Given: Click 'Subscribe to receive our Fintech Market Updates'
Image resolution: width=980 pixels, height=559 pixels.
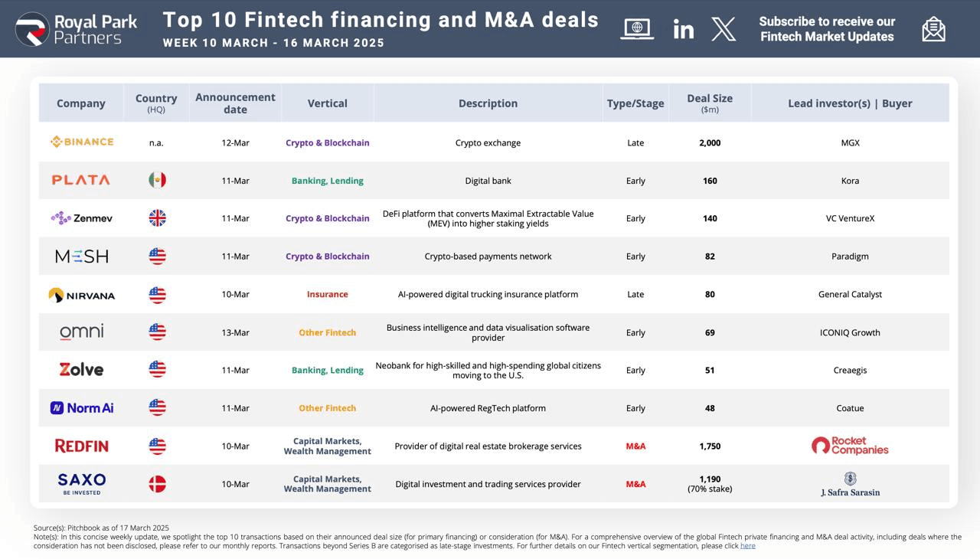Looking at the screenshot, I should (x=827, y=29).
